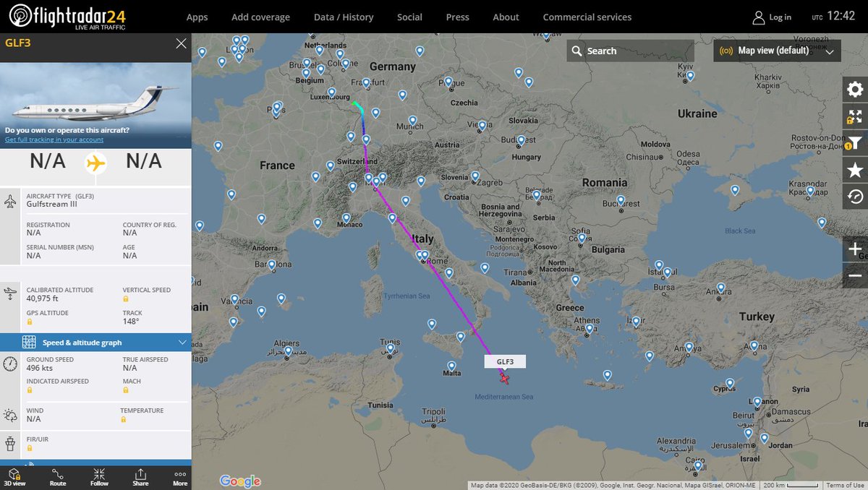This screenshot has width=868, height=490.
Task: Click the GLF3 label on the map
Action: (x=505, y=361)
